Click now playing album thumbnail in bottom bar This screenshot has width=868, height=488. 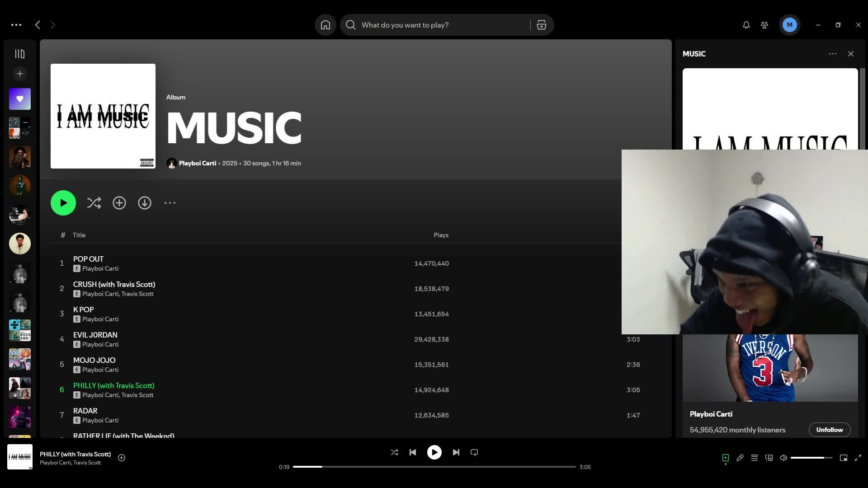point(20,457)
